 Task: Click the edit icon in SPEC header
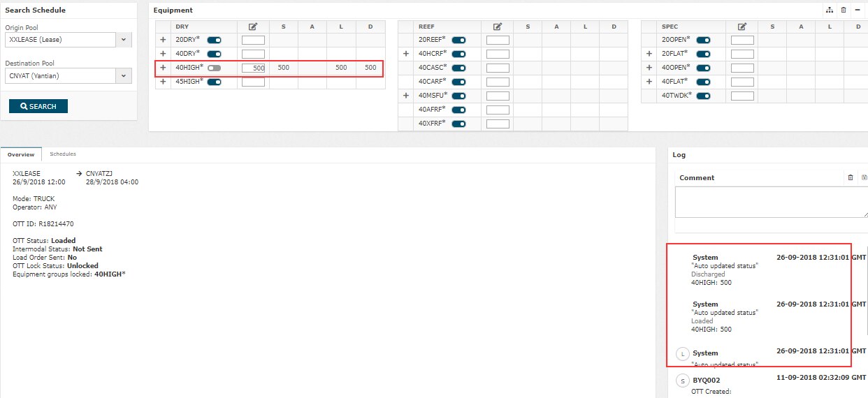[x=742, y=27]
